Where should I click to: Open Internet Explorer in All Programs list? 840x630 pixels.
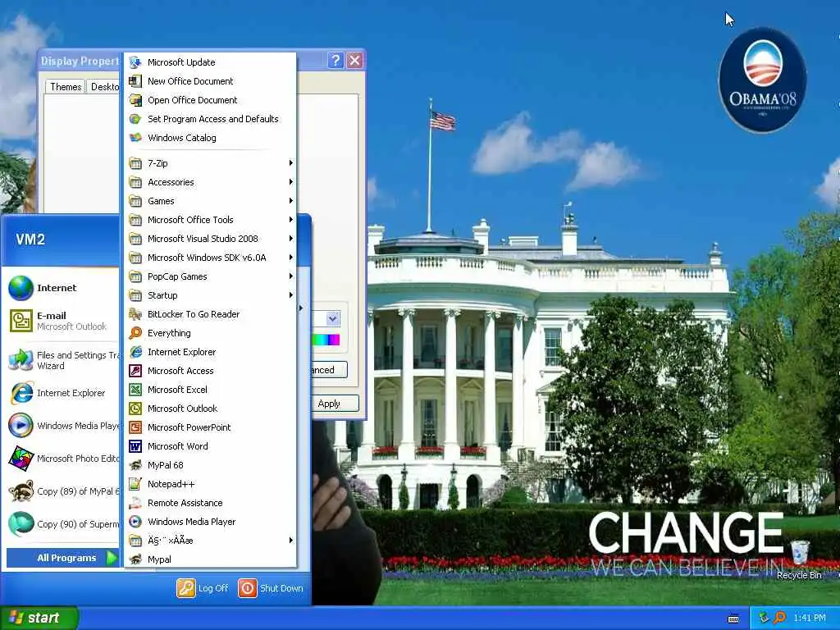point(210,352)
